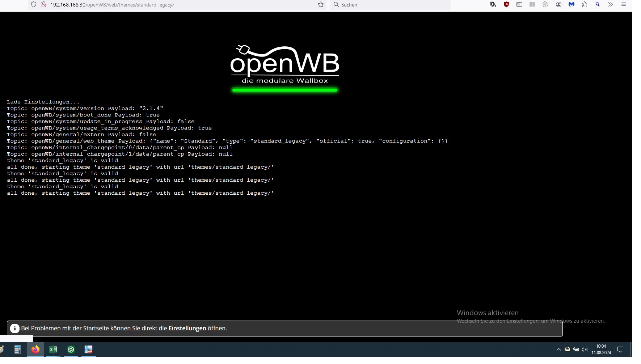641x364 pixels.
Task: Click the Suchen search field
Action: 390,5
